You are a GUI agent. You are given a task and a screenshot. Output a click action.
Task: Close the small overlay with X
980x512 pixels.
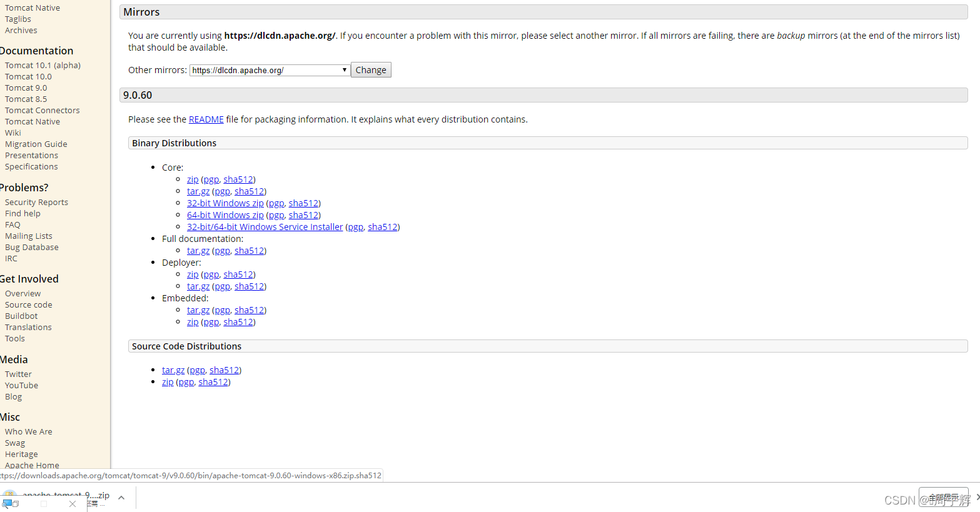click(x=73, y=503)
